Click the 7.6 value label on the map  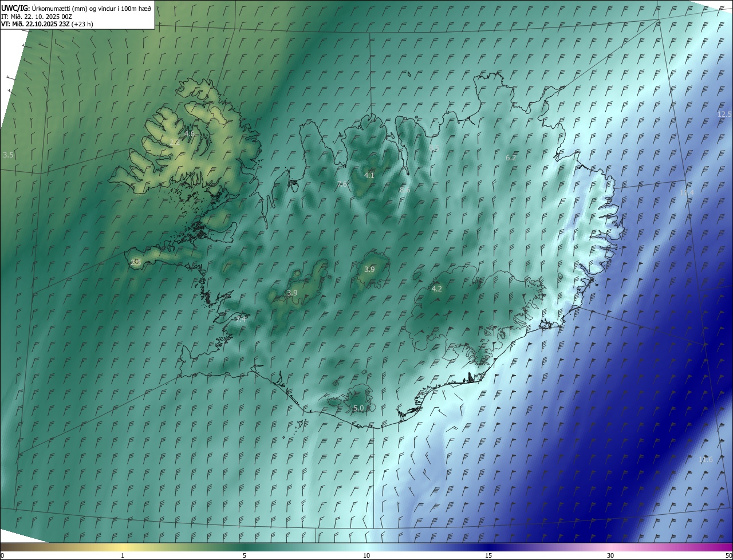tap(342, 184)
